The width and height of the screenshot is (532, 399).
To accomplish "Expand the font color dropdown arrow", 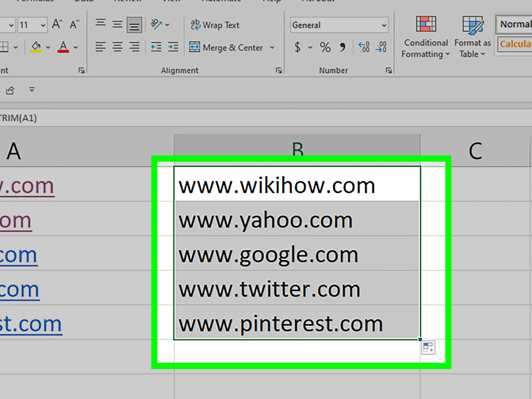I will pyautogui.click(x=75, y=47).
